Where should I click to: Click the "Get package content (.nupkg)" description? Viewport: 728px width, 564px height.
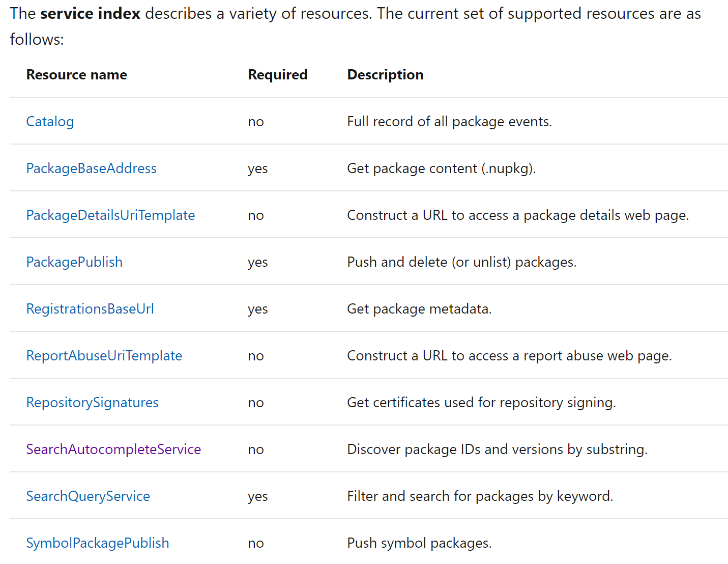(x=441, y=168)
